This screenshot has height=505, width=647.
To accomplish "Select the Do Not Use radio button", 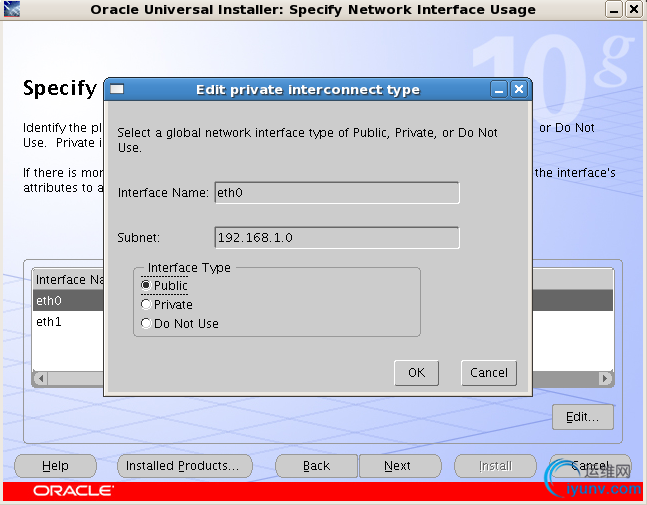I will (x=146, y=323).
